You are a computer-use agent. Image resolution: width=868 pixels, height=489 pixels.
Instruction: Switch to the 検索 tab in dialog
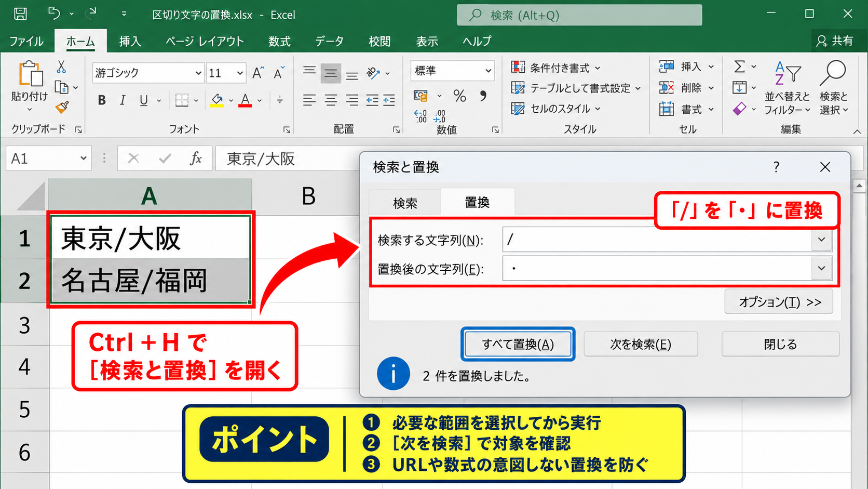tap(405, 203)
